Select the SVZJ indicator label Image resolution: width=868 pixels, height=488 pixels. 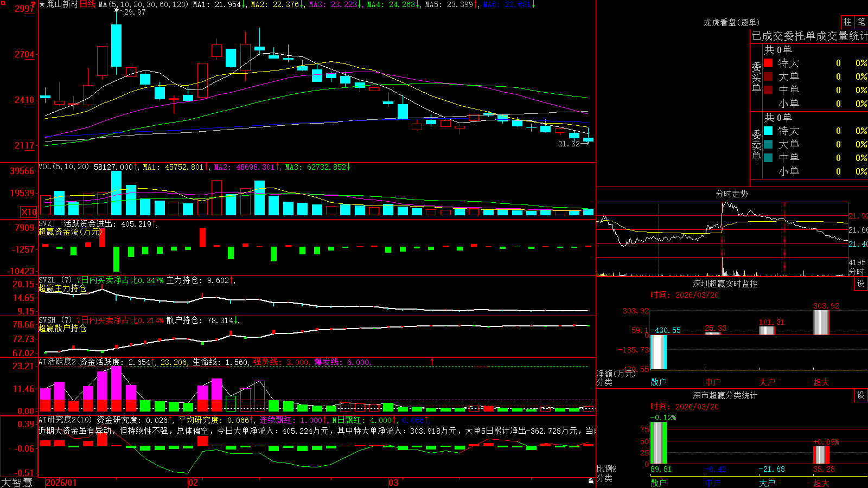(47, 224)
